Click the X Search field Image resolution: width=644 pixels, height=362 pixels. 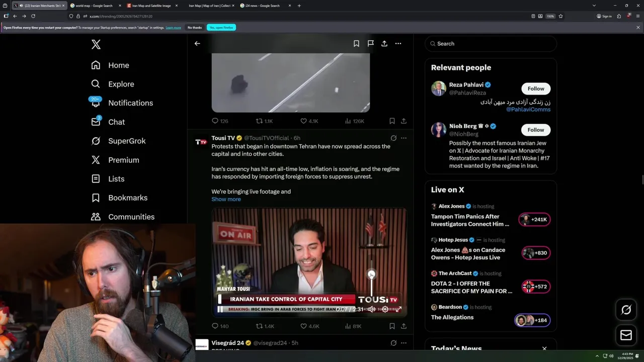coord(491,44)
